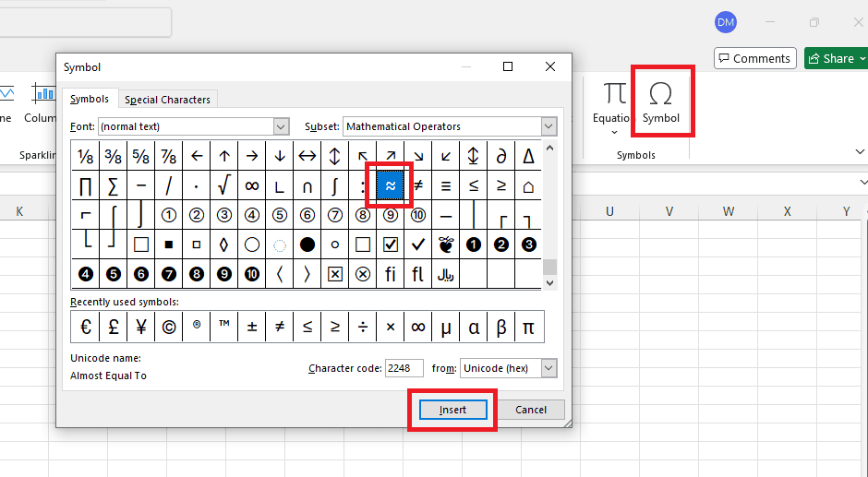Select the summation sigma symbol

[113, 186]
